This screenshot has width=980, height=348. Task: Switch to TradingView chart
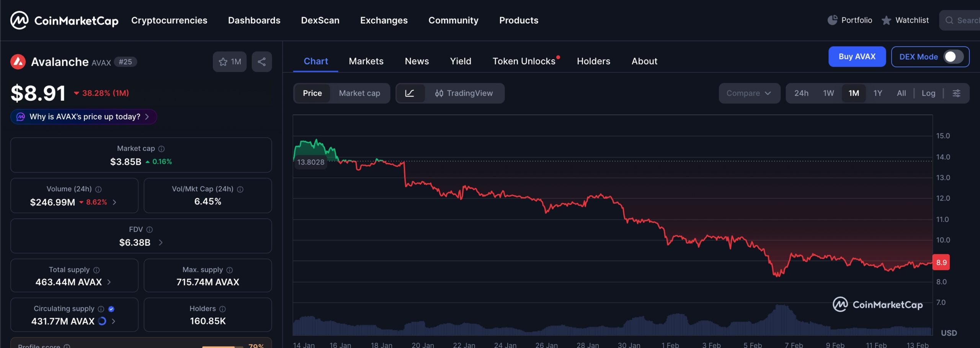pyautogui.click(x=464, y=93)
